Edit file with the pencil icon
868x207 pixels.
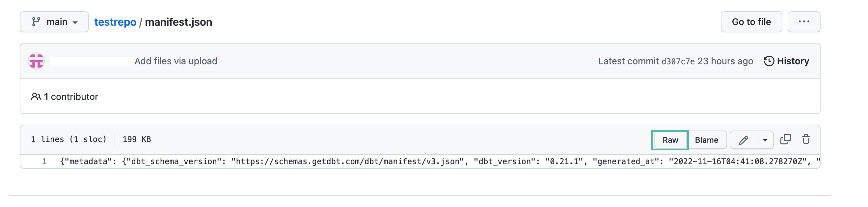coord(744,140)
